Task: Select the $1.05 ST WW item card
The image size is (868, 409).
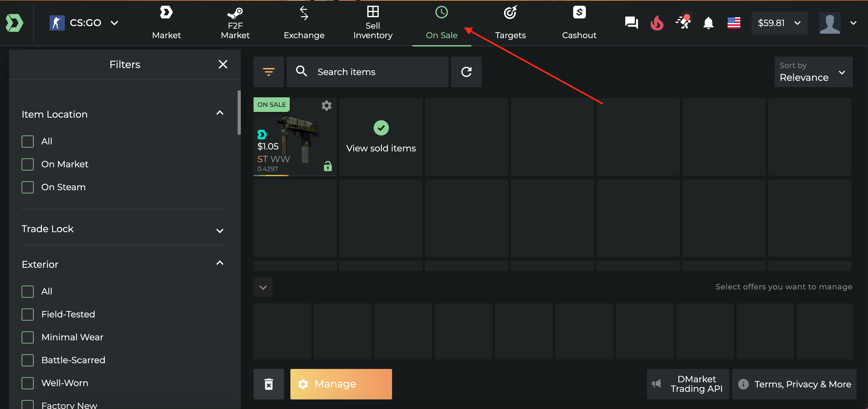Action: click(x=295, y=137)
